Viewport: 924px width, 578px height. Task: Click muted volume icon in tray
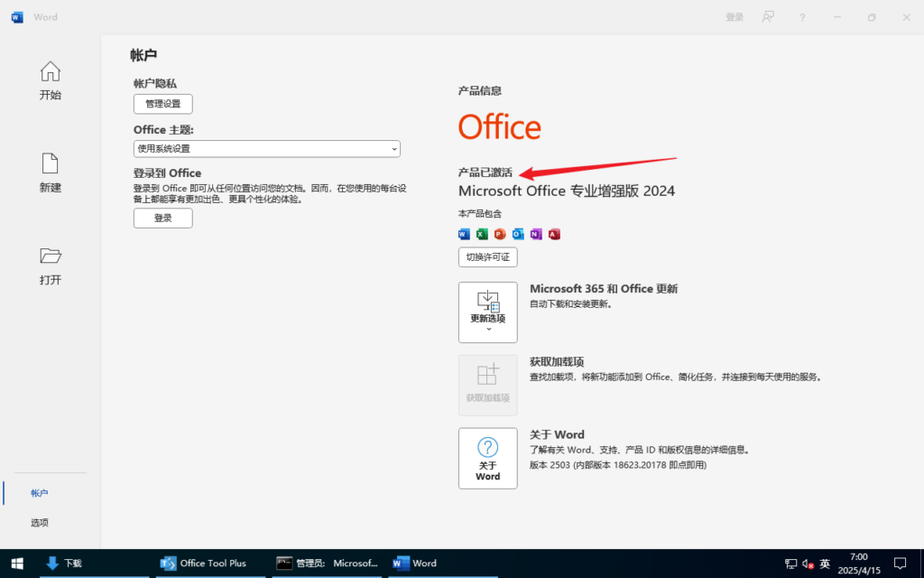pyautogui.click(x=808, y=564)
